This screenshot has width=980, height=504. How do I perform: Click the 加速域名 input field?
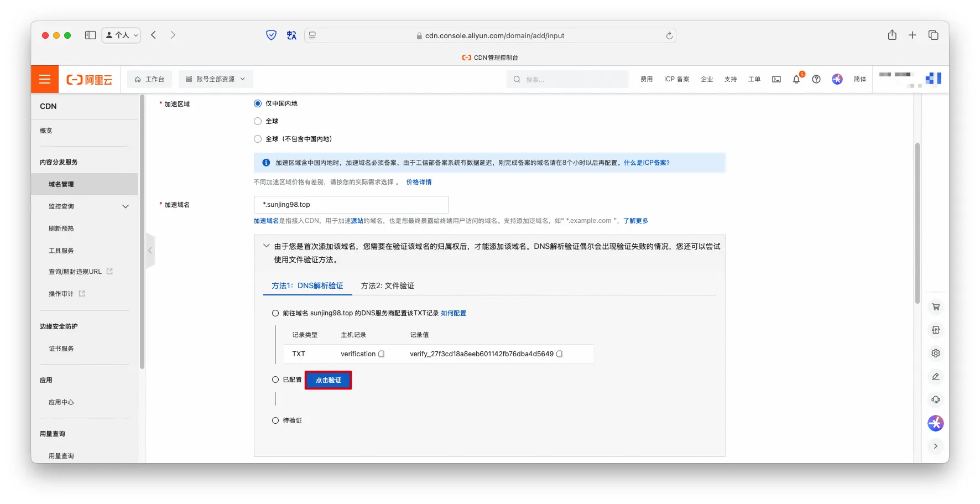point(351,205)
